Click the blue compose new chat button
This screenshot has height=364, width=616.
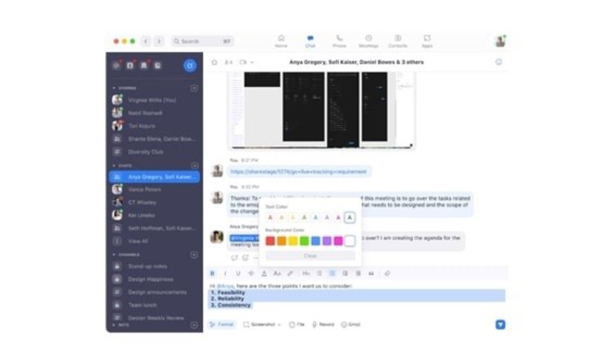tap(190, 65)
